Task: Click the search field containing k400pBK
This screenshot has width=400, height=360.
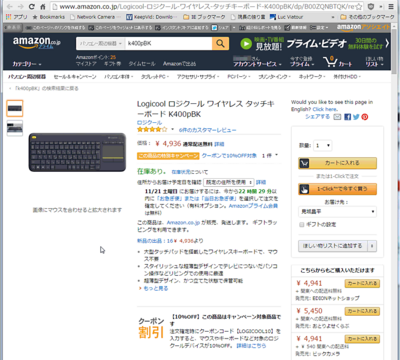Action: (168, 43)
